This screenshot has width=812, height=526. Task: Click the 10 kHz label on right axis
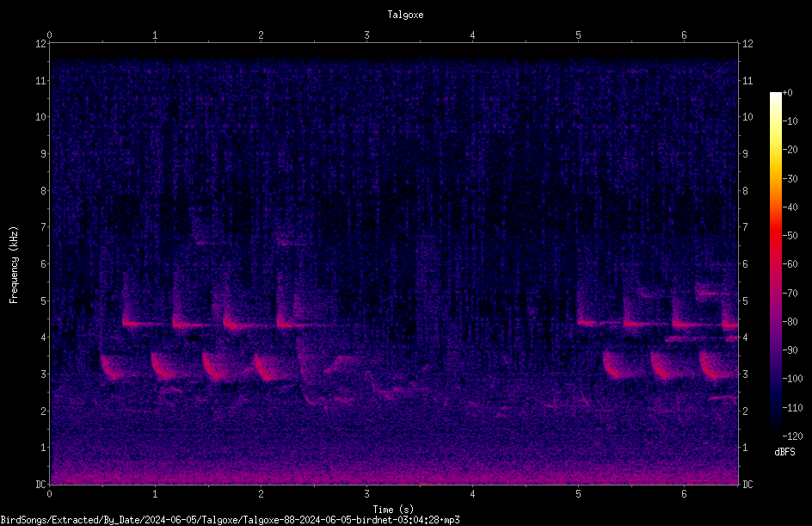coord(747,117)
